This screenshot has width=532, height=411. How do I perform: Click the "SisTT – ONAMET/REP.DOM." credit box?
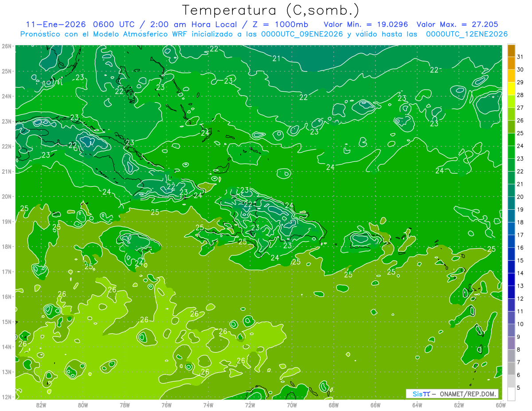click(x=452, y=394)
